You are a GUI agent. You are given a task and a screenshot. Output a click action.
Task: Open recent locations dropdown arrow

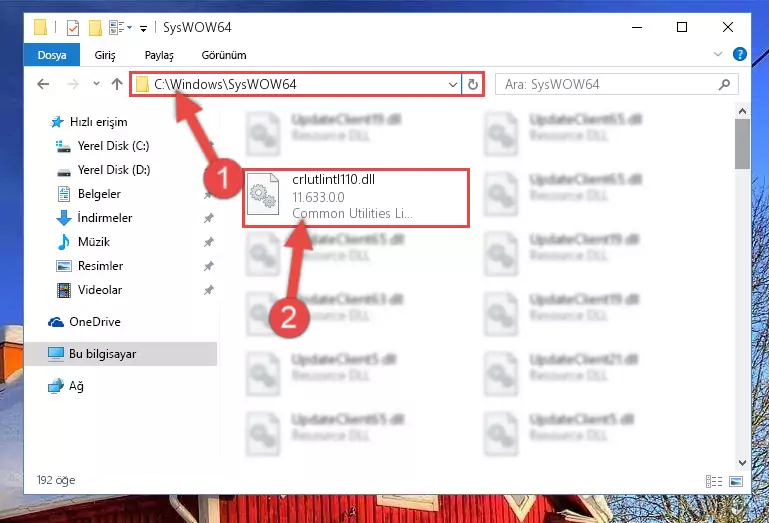click(x=96, y=84)
